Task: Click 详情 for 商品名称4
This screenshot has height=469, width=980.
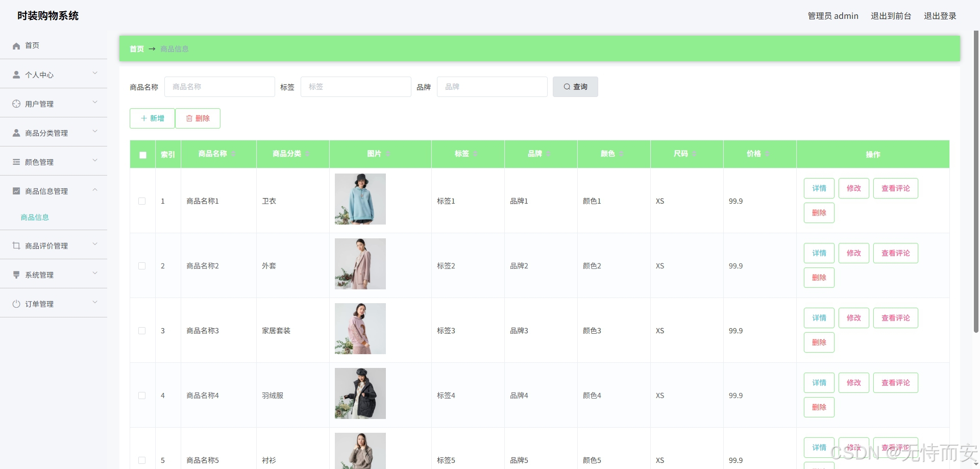Action: [819, 383]
